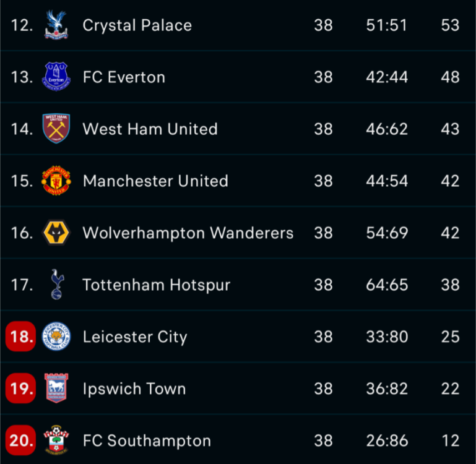The width and height of the screenshot is (476, 464).
Task: Click FC Everton's 48 points total
Action: pos(451,77)
